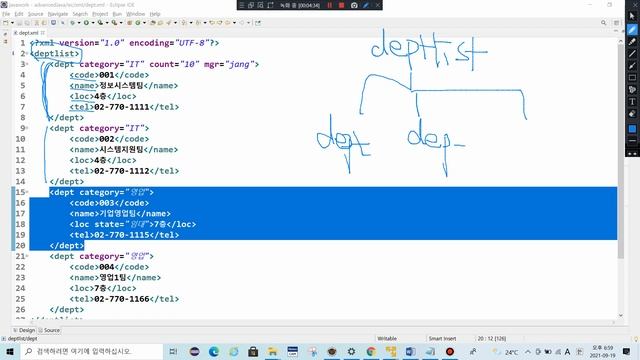Select the dept.xml editor tab
Screen dimensions: 640x360
29,33
